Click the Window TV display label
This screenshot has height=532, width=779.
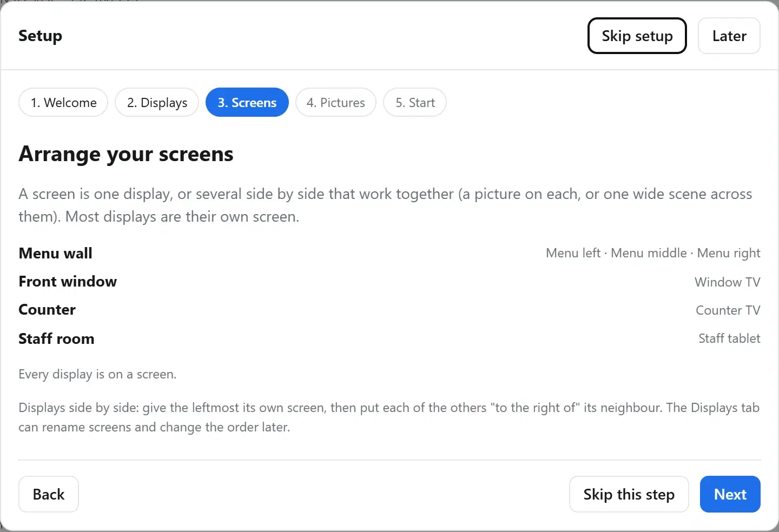(x=728, y=282)
